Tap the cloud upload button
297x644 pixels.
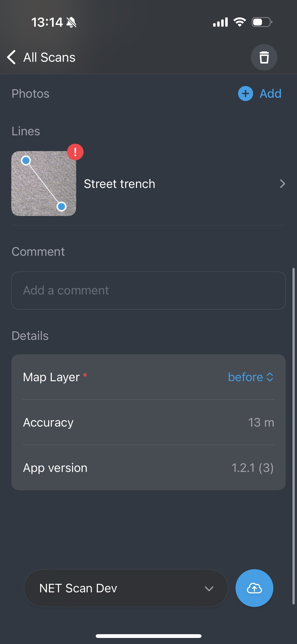pyautogui.click(x=254, y=588)
